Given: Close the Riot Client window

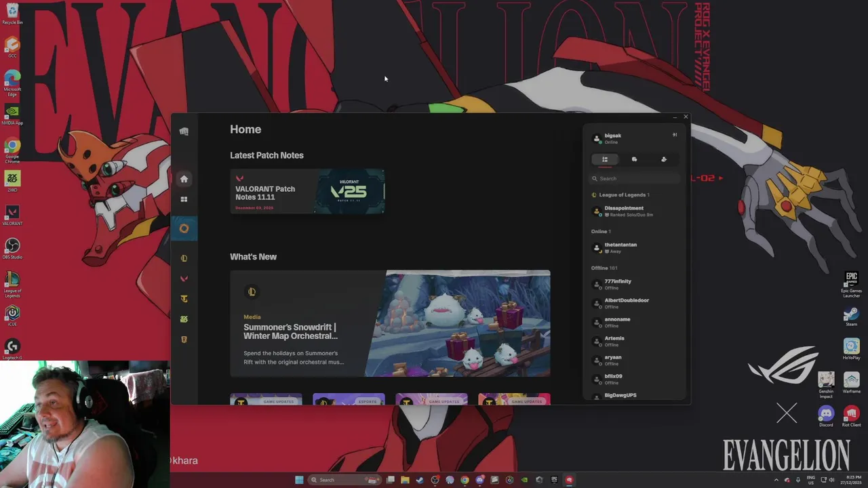Looking at the screenshot, I should pyautogui.click(x=686, y=117).
